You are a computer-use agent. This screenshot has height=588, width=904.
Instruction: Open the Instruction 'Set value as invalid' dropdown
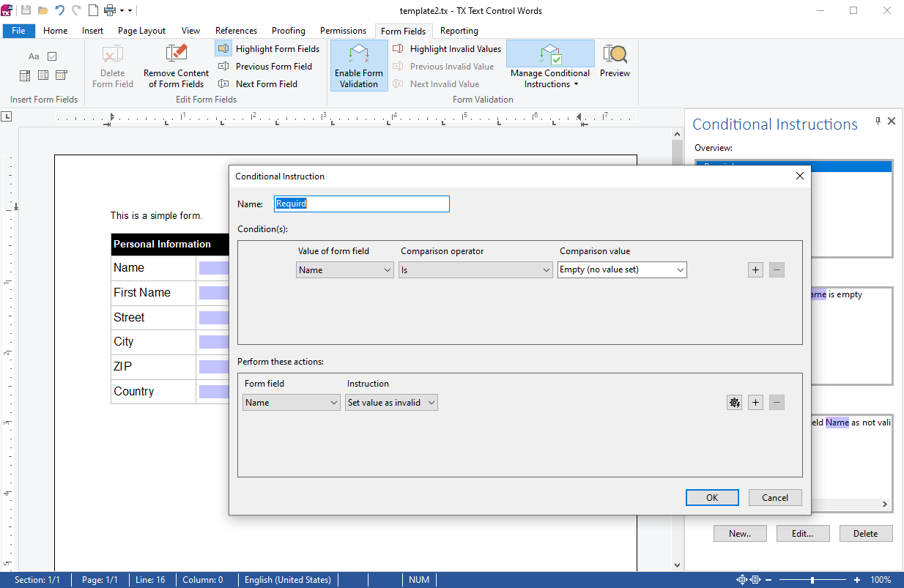coord(391,402)
